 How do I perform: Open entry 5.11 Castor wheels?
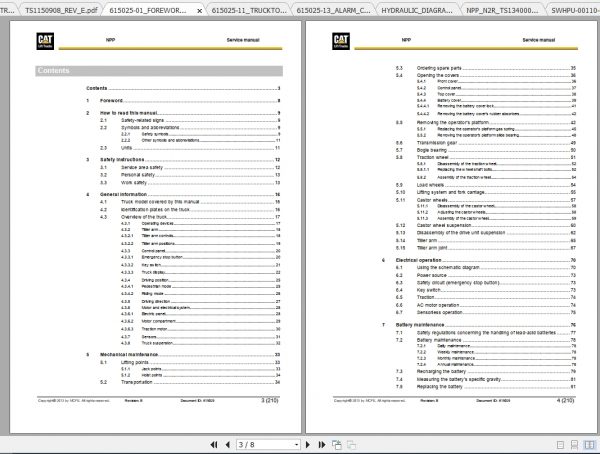486,200
